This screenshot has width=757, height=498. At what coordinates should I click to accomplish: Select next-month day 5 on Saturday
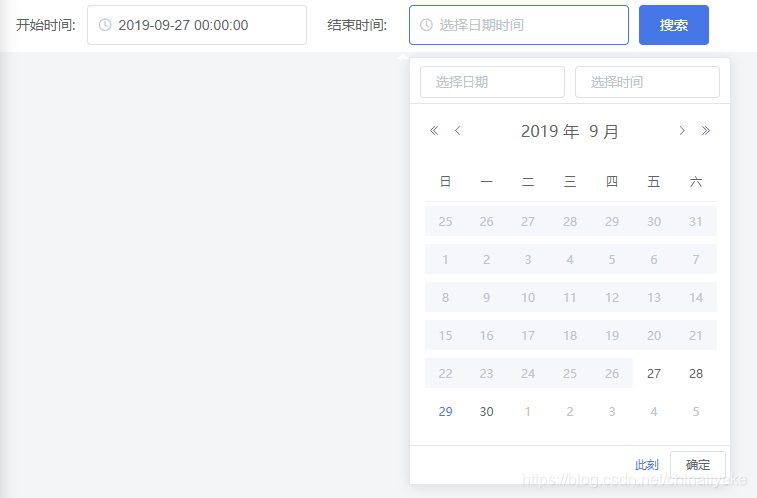pyautogui.click(x=696, y=412)
